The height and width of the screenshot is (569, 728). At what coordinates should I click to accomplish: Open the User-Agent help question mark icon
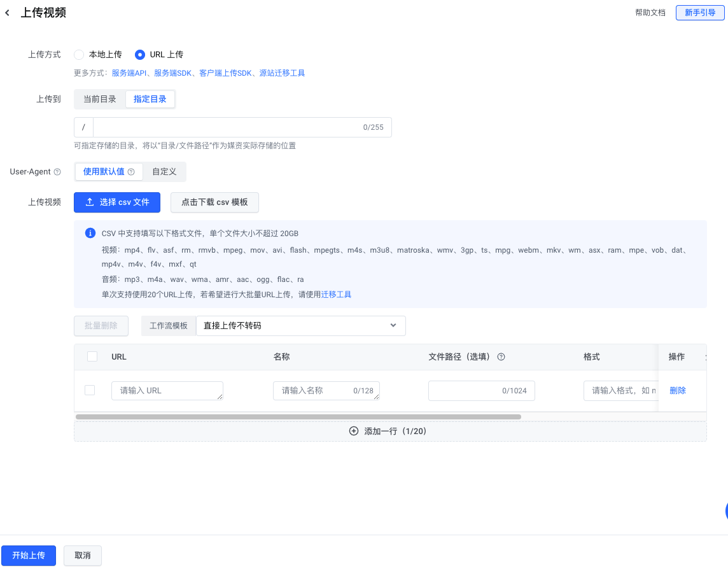[57, 172]
